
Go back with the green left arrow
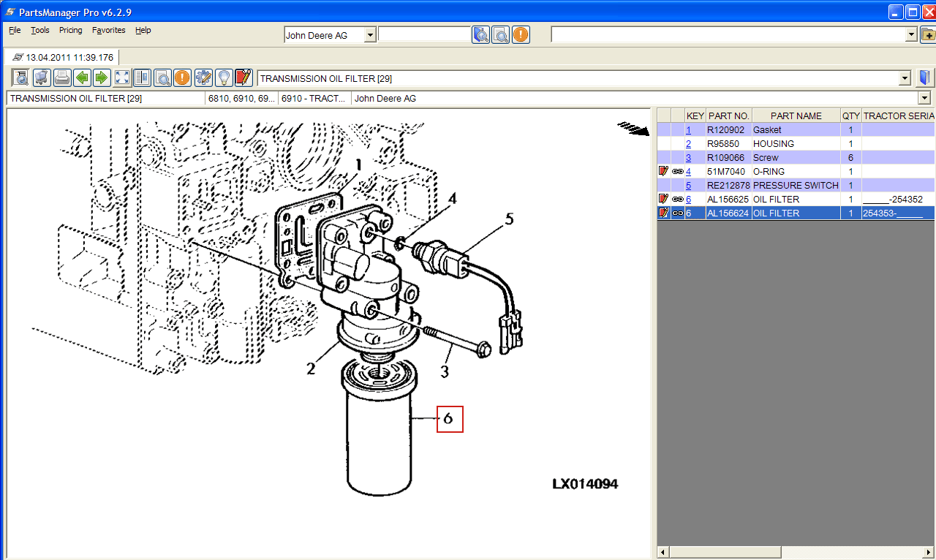tap(83, 78)
